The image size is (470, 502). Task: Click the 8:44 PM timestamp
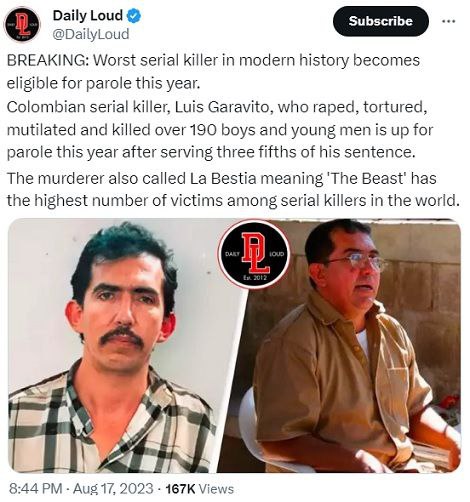[x=35, y=489]
